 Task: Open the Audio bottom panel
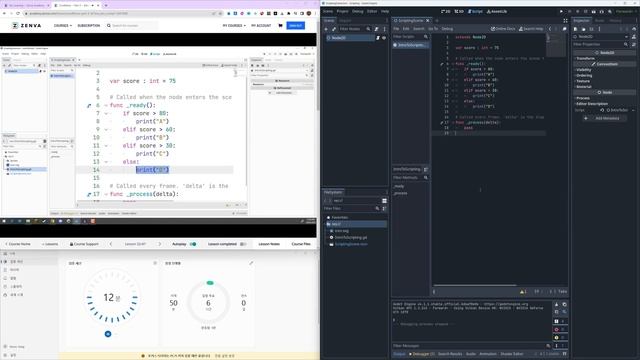pyautogui.click(x=471, y=354)
